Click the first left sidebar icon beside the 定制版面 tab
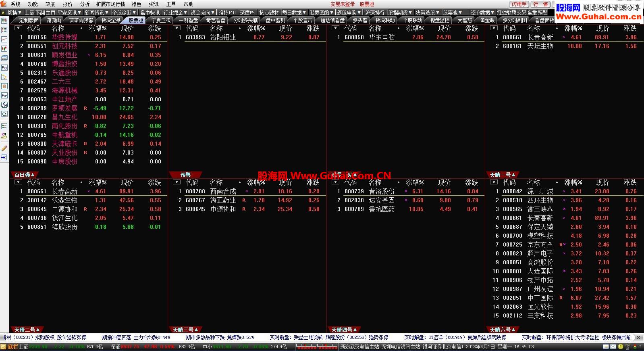 4,21
